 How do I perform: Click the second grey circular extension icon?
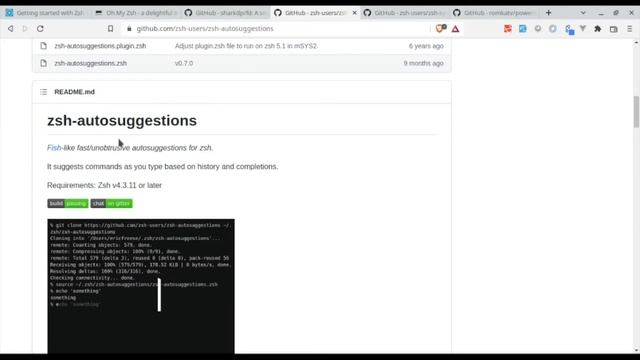(x=553, y=29)
